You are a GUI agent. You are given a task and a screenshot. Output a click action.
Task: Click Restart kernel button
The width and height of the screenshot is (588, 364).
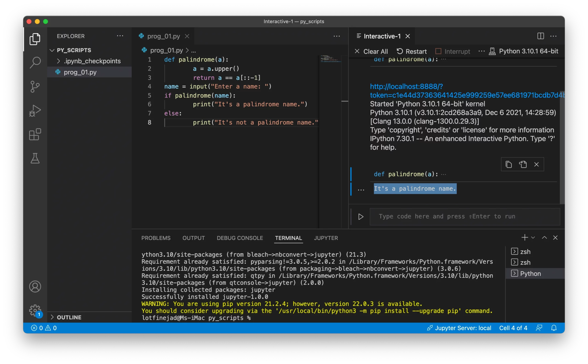click(411, 51)
